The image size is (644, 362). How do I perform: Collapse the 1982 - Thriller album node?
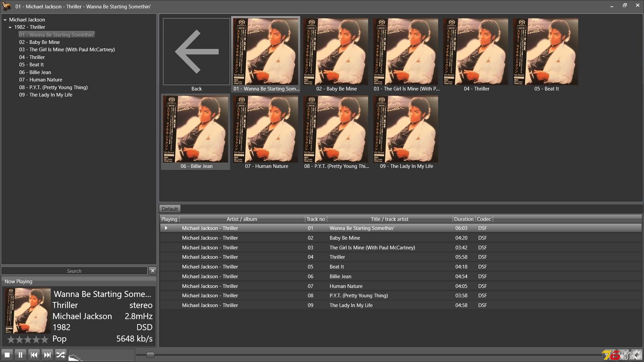pos(10,27)
